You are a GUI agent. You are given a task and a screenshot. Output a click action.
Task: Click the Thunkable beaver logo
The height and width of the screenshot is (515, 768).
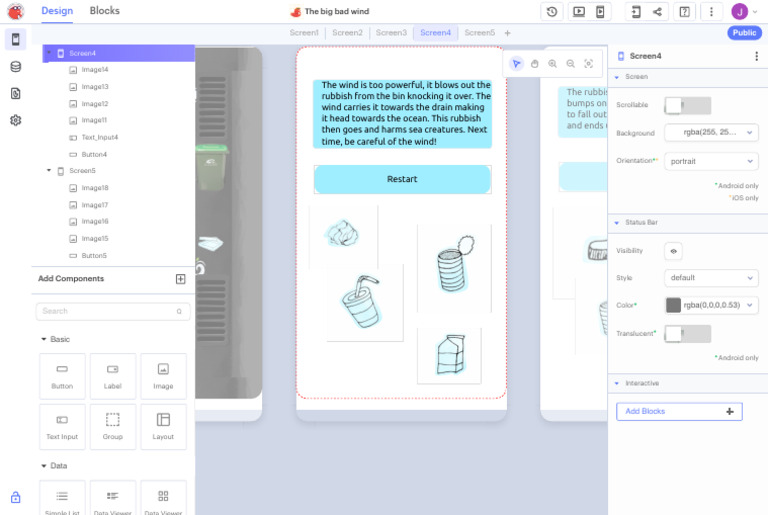(15, 11)
